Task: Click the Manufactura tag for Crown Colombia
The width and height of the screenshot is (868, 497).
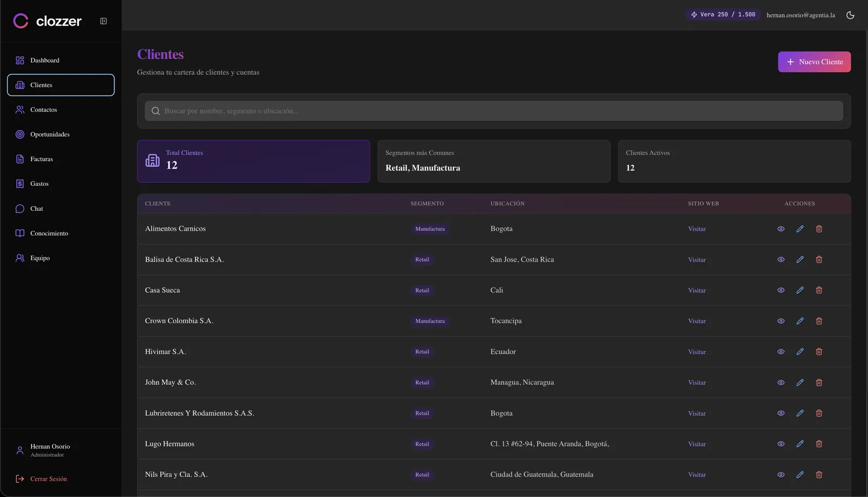Action: [430, 321]
